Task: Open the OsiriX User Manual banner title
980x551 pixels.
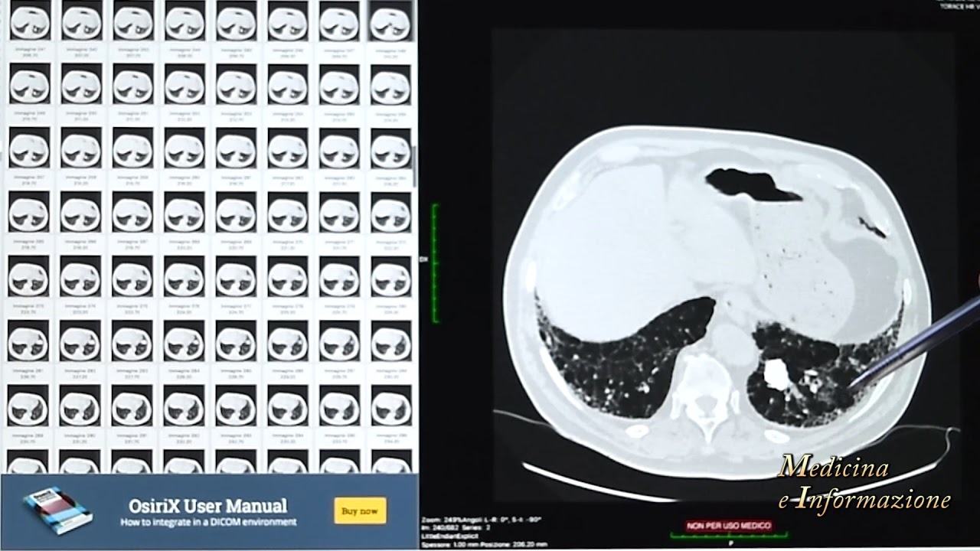Action: [208, 506]
